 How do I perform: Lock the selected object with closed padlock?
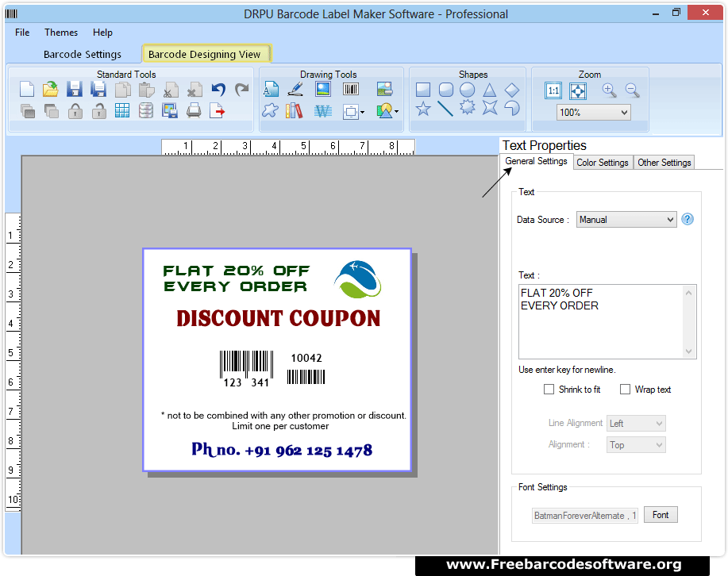click(x=75, y=111)
